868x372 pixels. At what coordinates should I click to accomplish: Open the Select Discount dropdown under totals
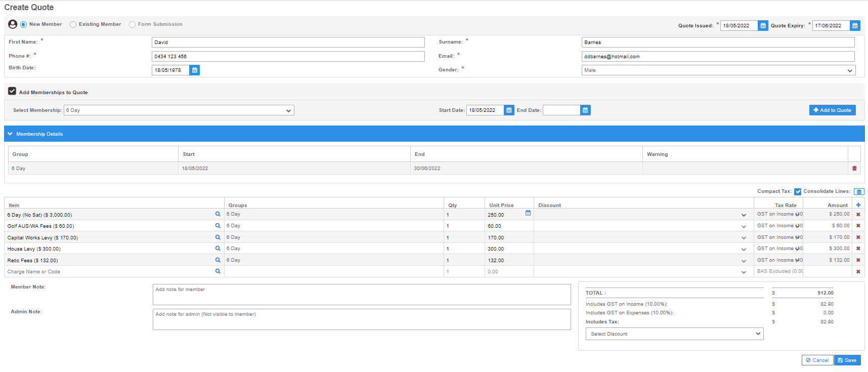(x=674, y=334)
